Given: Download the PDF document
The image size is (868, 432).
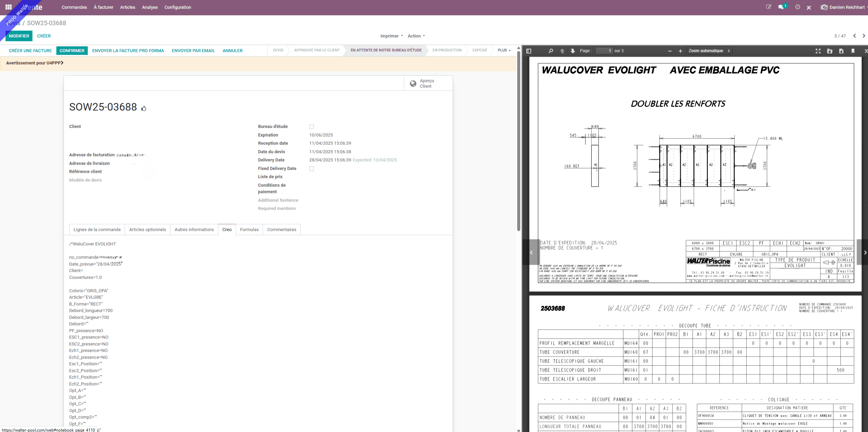Looking at the screenshot, I should point(841,51).
